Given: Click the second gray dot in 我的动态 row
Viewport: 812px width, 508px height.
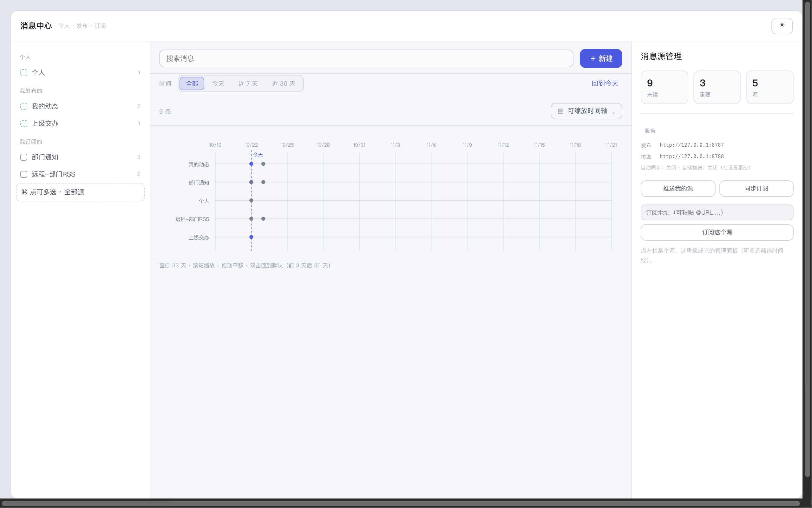Looking at the screenshot, I should click(263, 164).
